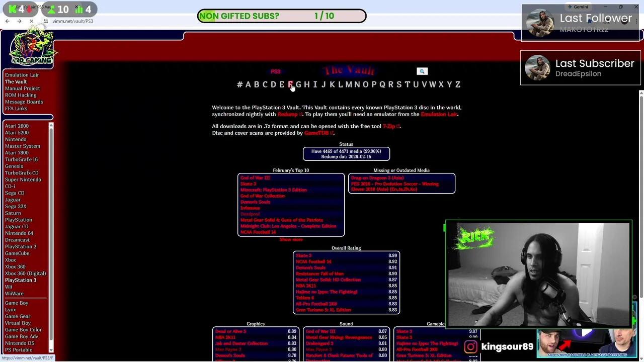Open FFA Links in the sidebar
The width and height of the screenshot is (644, 362).
pyautogui.click(x=16, y=109)
